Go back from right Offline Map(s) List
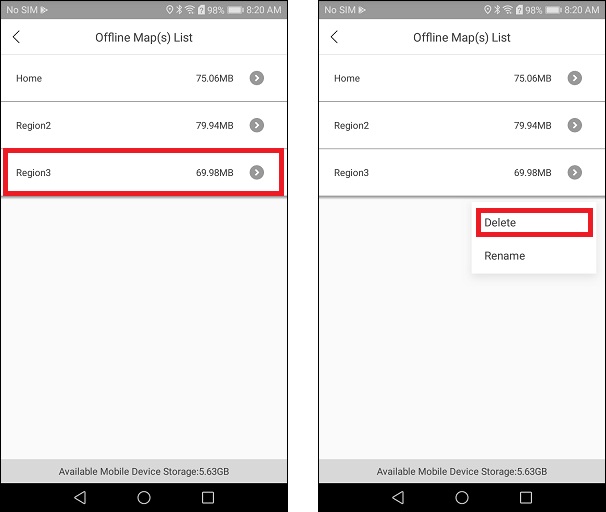Image resolution: width=606 pixels, height=512 pixels. 334,37
